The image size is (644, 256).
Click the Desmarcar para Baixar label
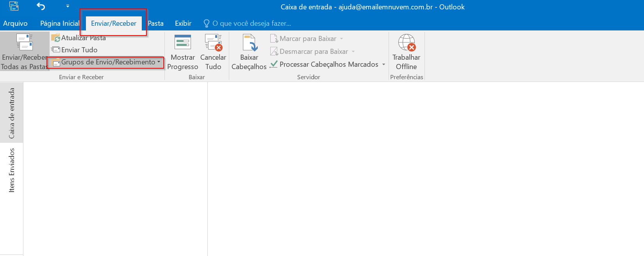click(314, 52)
